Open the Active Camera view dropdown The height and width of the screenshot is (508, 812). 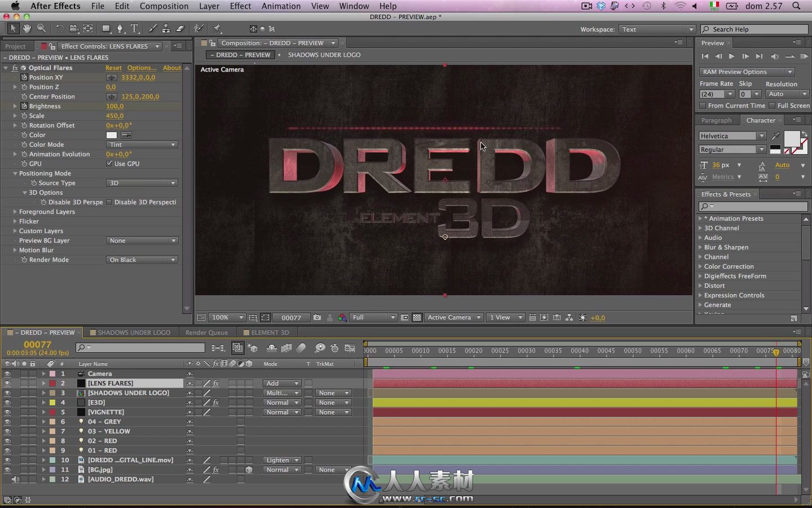(x=454, y=318)
